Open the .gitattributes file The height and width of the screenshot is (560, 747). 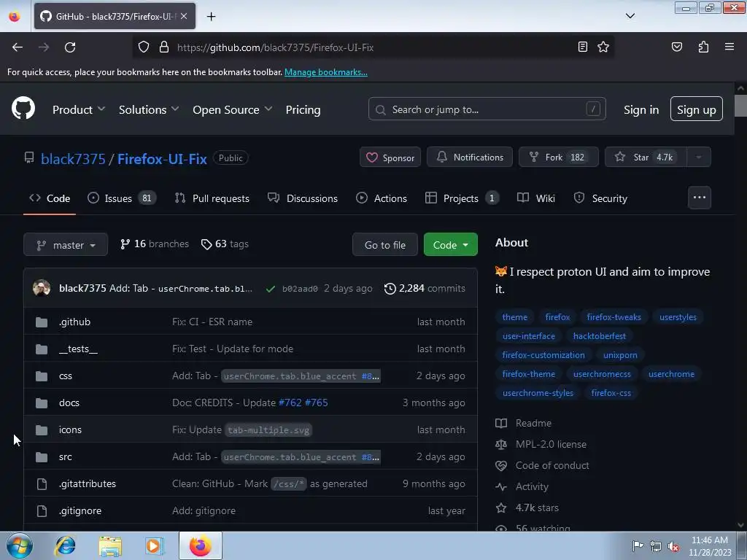(x=88, y=484)
